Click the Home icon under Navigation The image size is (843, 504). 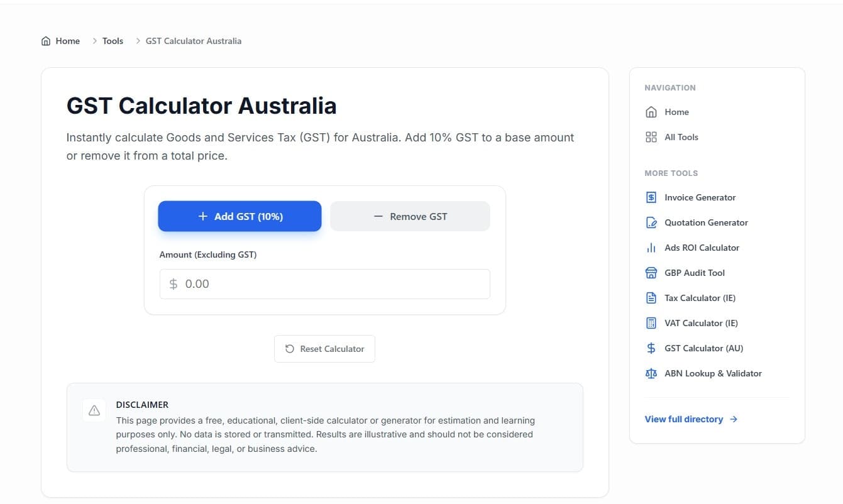[x=651, y=111]
